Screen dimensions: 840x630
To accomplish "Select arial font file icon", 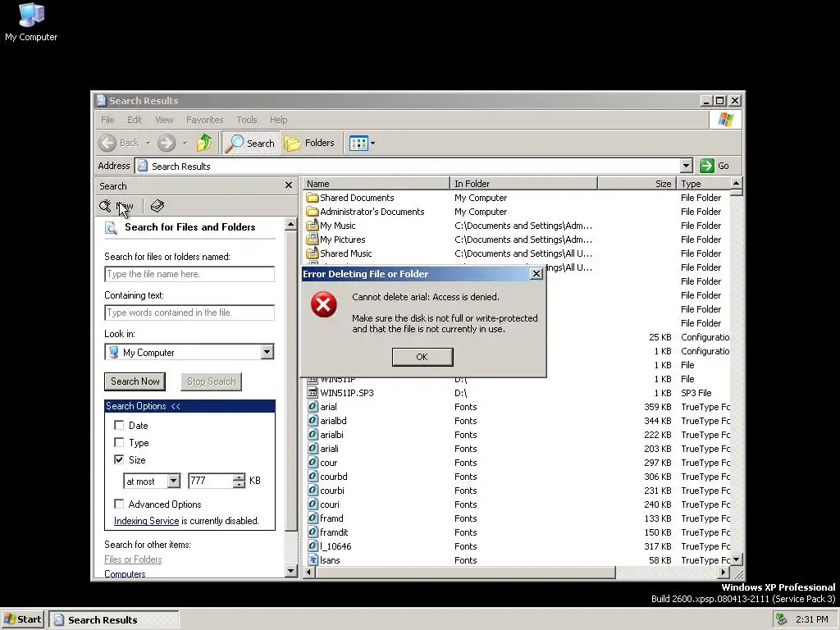I will [313, 407].
